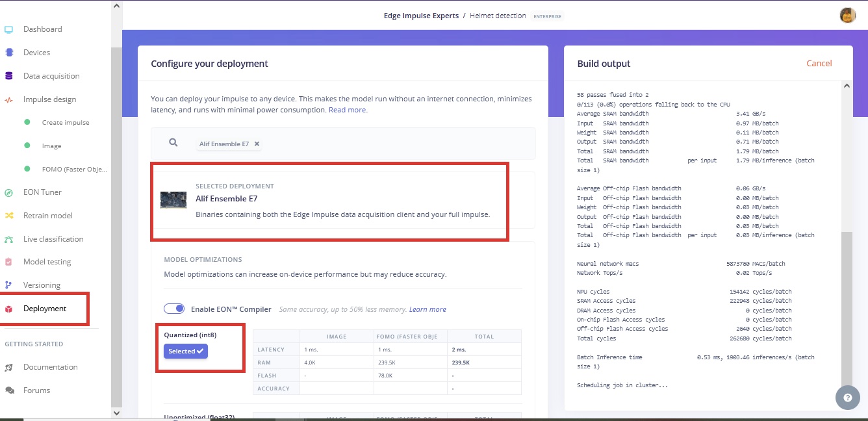This screenshot has height=421, width=868.
Task: Open the user profile avatar
Action: (847, 16)
